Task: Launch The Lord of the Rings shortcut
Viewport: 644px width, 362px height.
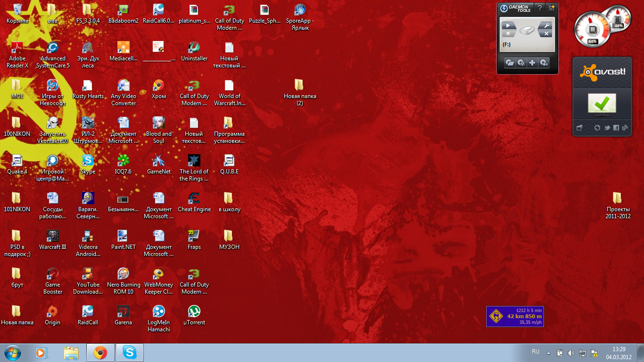Action: click(x=194, y=167)
